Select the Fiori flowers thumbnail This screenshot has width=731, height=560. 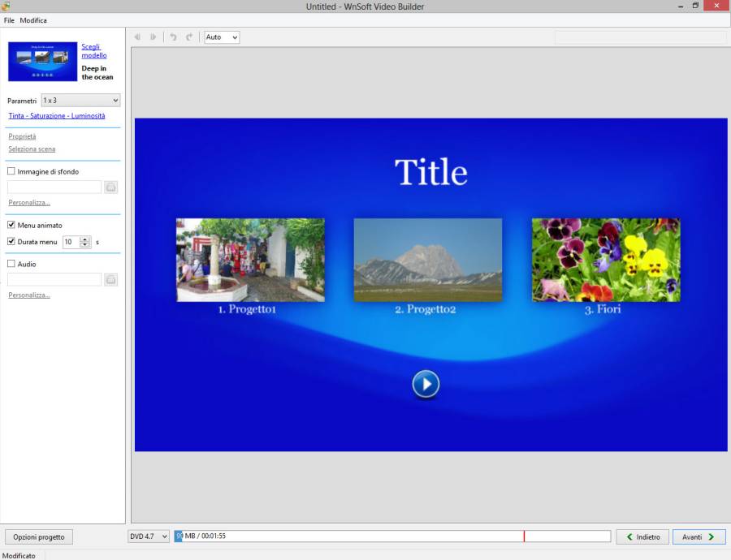(606, 260)
